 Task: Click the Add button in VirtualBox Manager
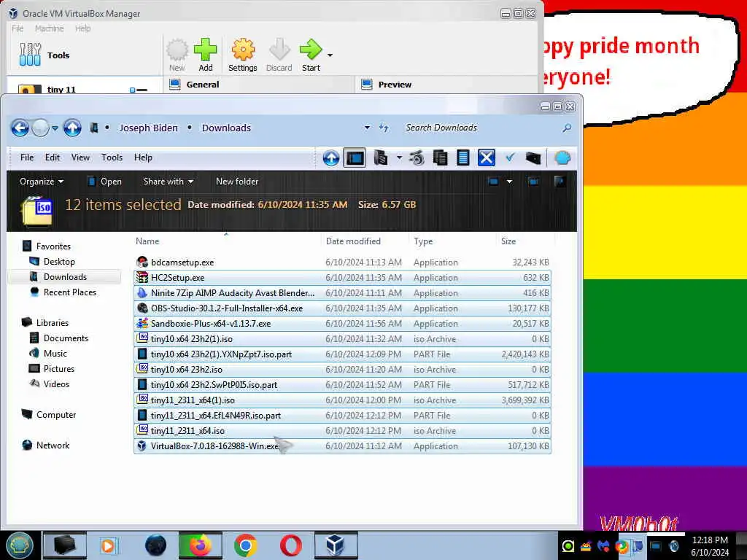tap(205, 55)
